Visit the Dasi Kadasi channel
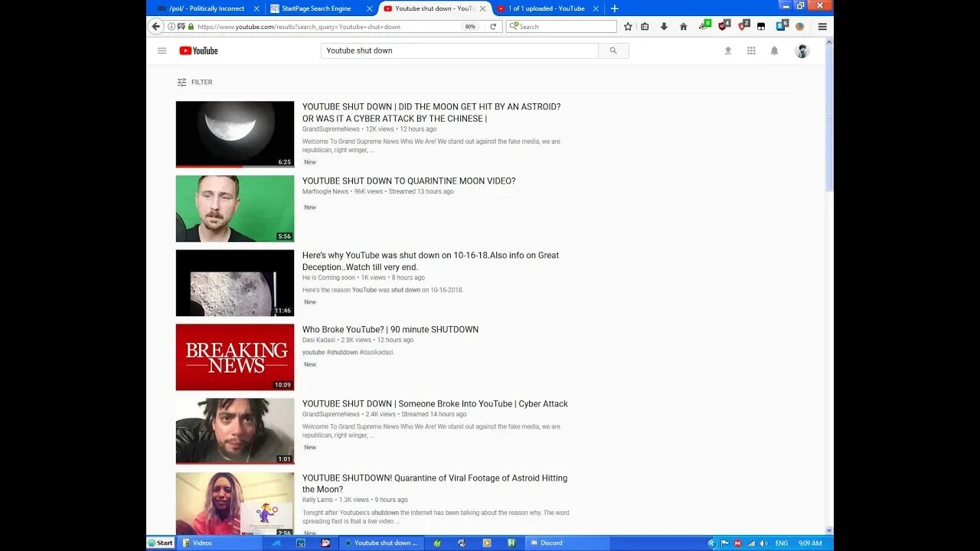The width and height of the screenshot is (980, 551). pyautogui.click(x=318, y=340)
